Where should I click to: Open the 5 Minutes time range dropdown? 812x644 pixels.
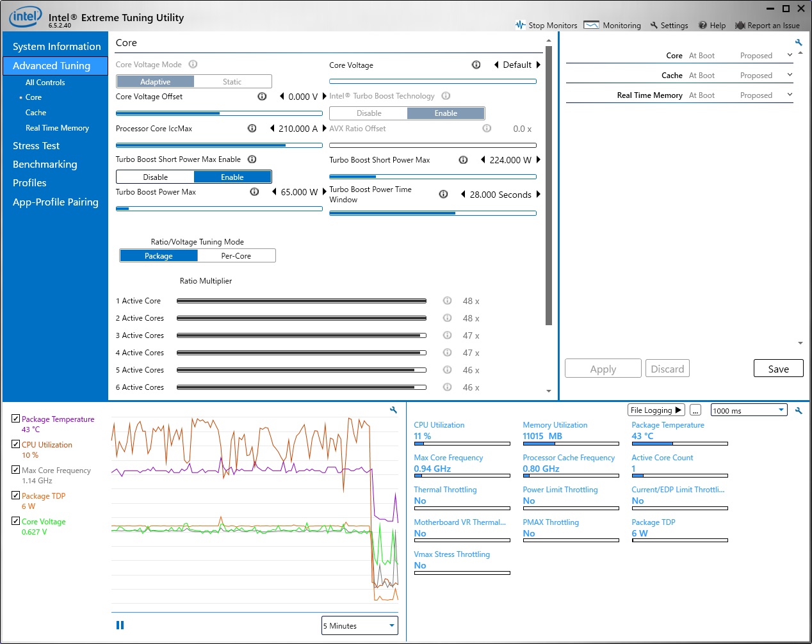[359, 625]
